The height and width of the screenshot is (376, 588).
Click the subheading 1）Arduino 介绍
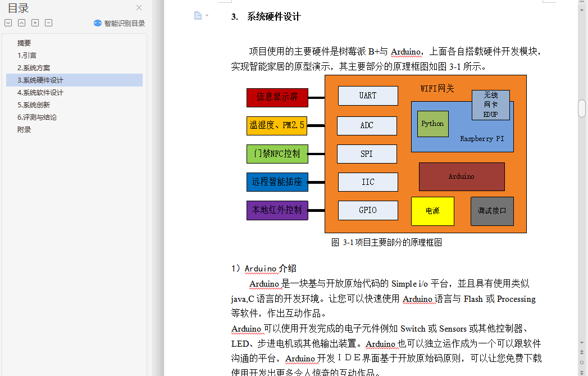tap(263, 269)
